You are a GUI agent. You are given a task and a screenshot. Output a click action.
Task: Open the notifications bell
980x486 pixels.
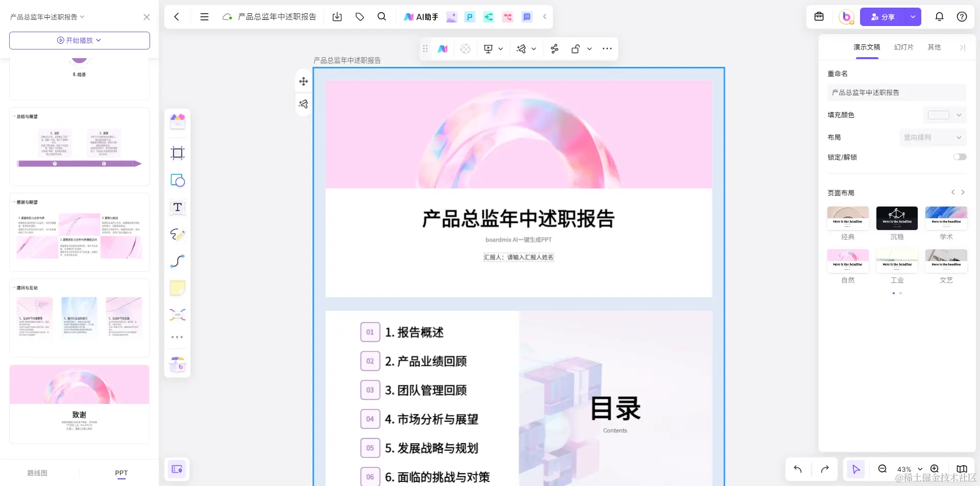[x=939, y=17]
